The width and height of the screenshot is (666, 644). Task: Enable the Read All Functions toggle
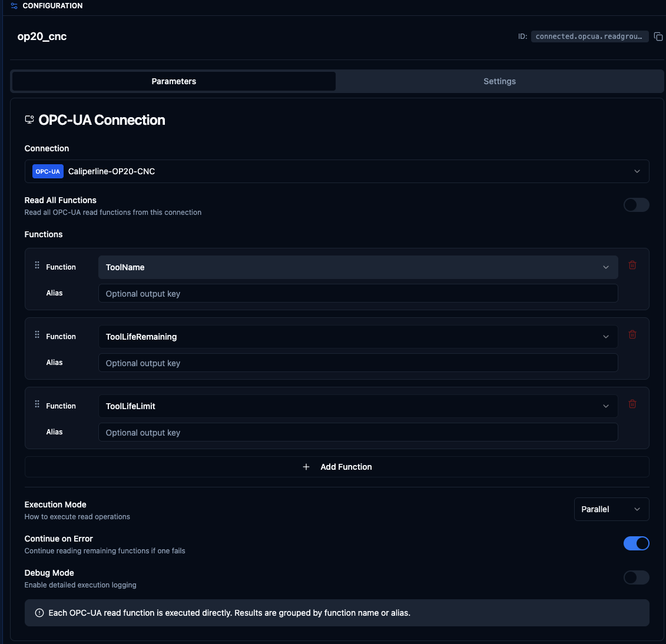point(636,205)
